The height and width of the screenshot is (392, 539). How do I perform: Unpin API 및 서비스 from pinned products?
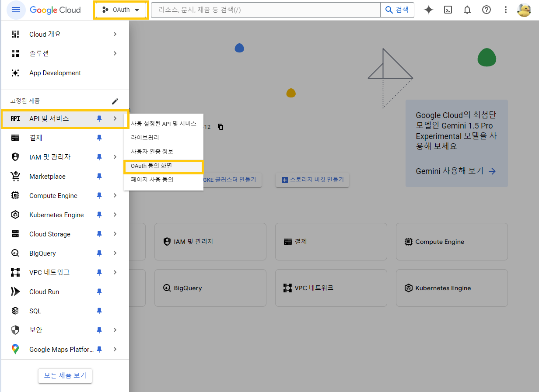coord(99,118)
